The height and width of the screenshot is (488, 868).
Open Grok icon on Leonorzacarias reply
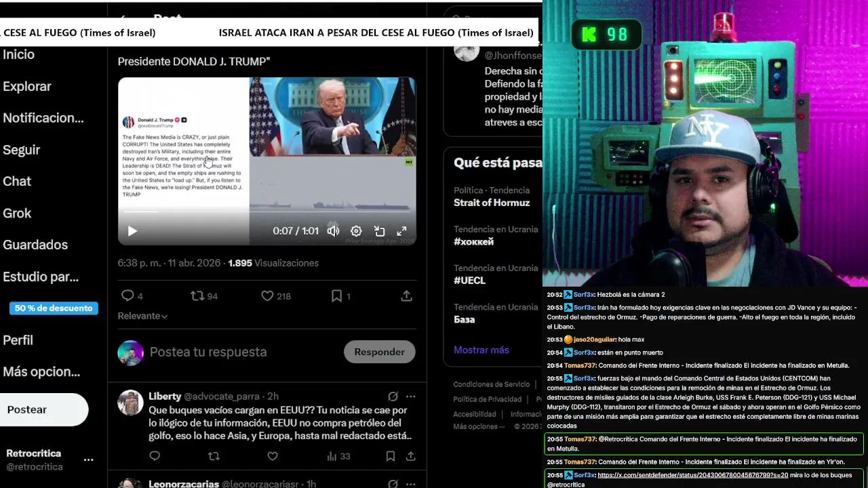(x=393, y=484)
